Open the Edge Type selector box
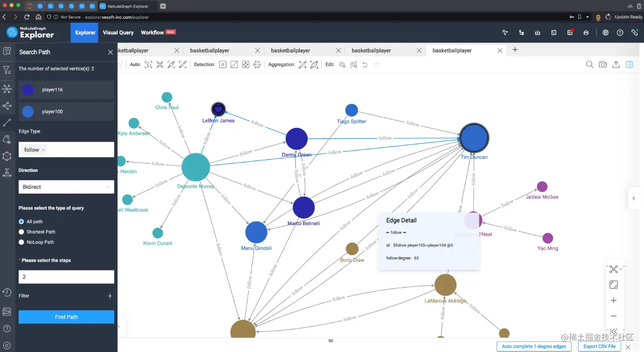The width and height of the screenshot is (644, 352). click(x=66, y=150)
